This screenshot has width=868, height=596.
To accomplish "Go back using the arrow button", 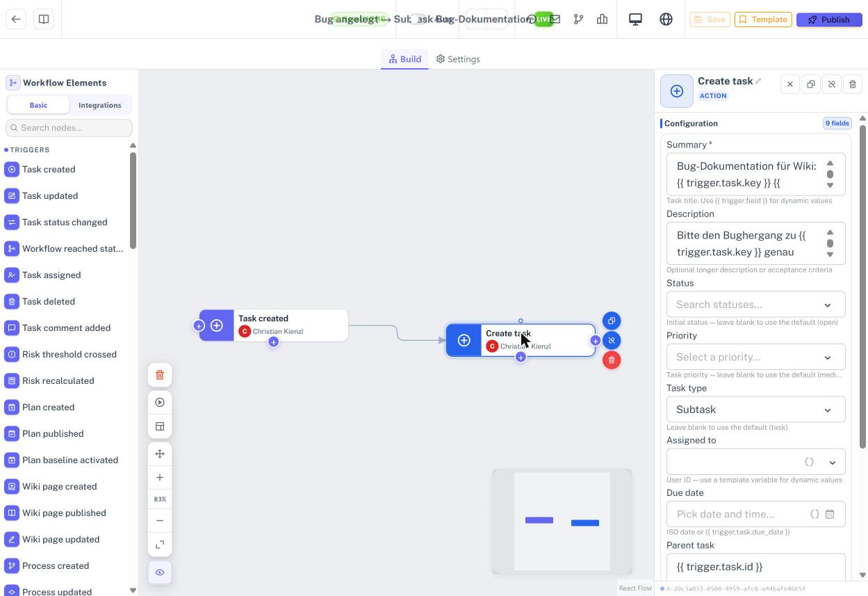I will (x=16, y=19).
